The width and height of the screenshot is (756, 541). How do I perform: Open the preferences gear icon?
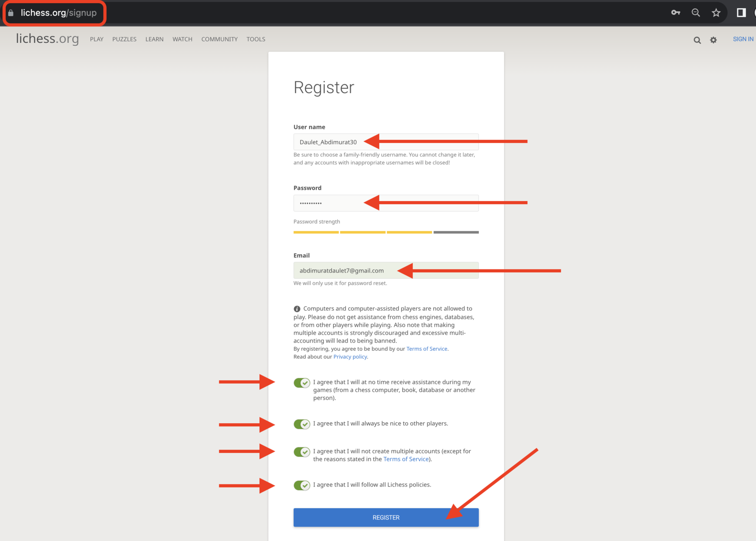click(713, 40)
